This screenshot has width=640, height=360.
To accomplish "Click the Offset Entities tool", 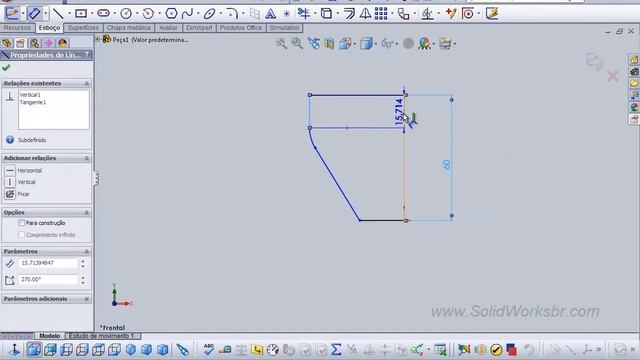I will (349, 14).
